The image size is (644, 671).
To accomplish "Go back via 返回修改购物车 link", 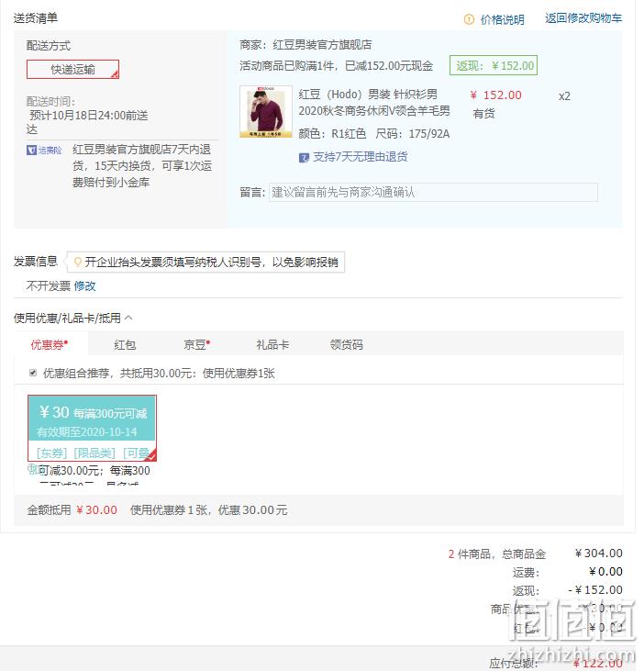I will (583, 18).
